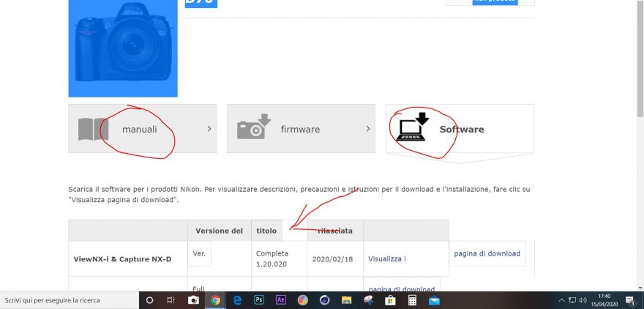644x309 pixels.
Task: Open the Mail app in taskbar
Action: 434,300
